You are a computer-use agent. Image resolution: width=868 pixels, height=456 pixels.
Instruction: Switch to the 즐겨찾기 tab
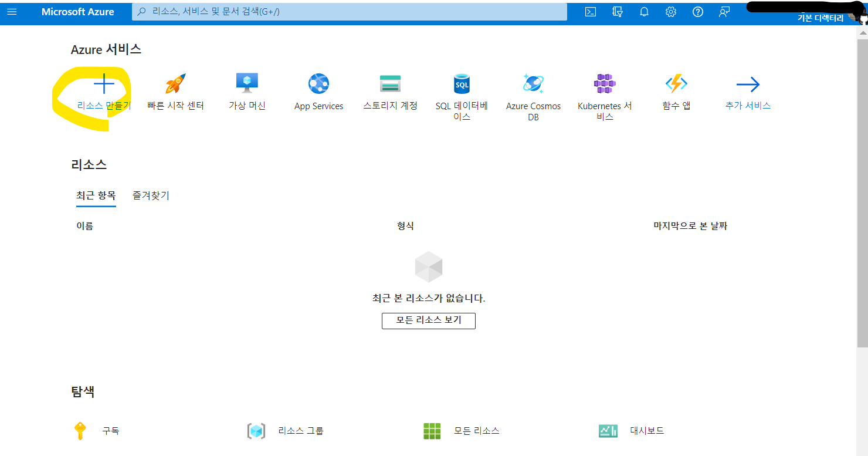point(151,195)
